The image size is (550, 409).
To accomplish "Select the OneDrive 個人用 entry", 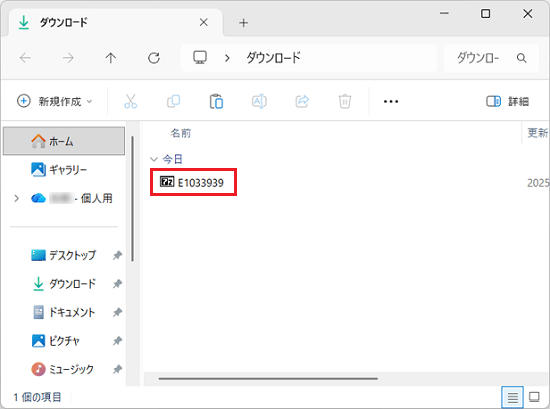I will (72, 199).
